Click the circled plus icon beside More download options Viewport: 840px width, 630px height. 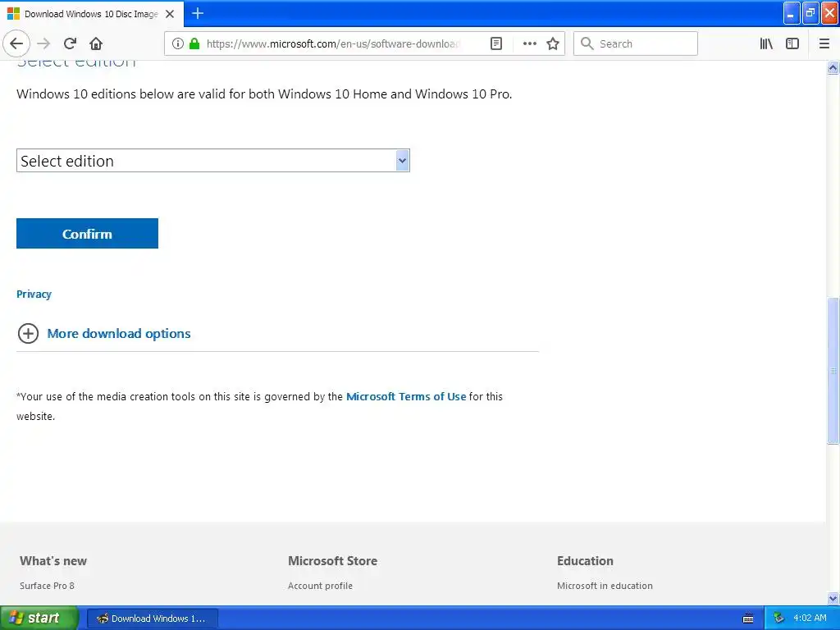point(28,333)
